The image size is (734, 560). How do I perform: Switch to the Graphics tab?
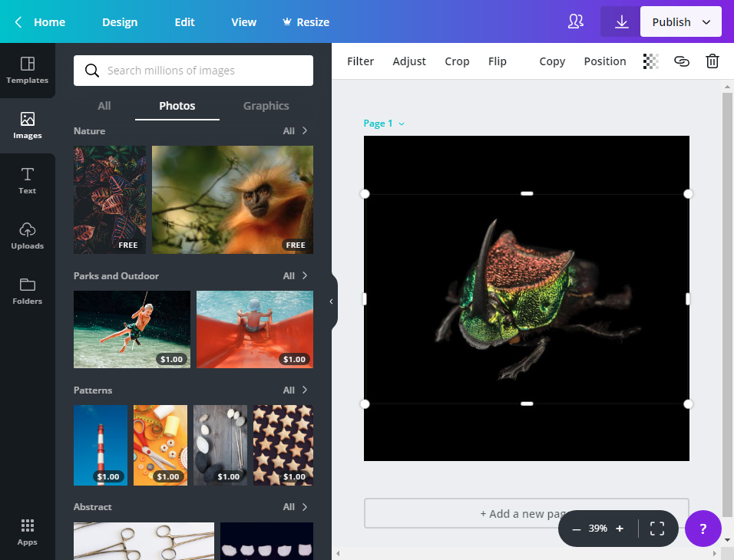(266, 106)
